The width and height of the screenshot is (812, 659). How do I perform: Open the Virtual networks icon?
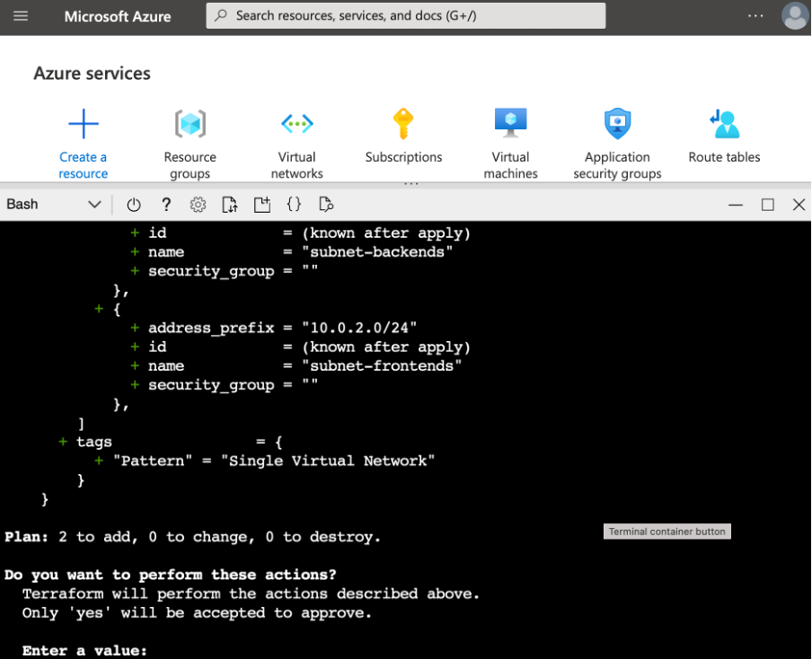click(297, 124)
